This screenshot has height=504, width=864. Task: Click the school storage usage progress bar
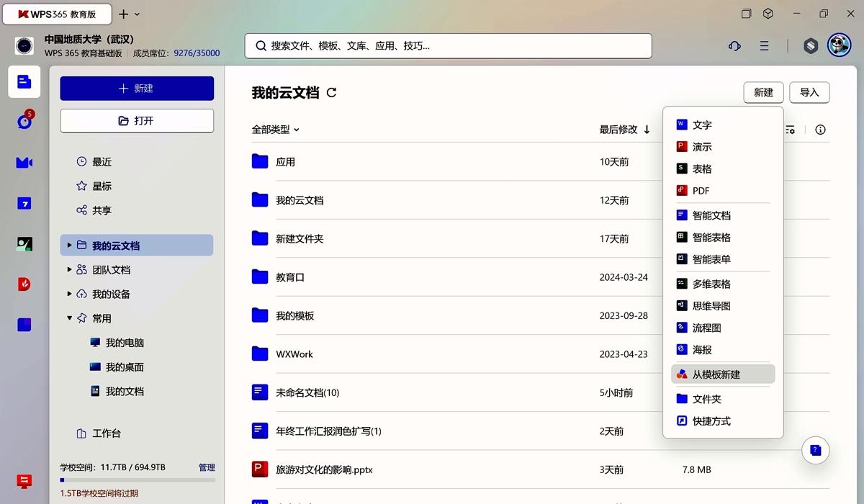[138, 480]
